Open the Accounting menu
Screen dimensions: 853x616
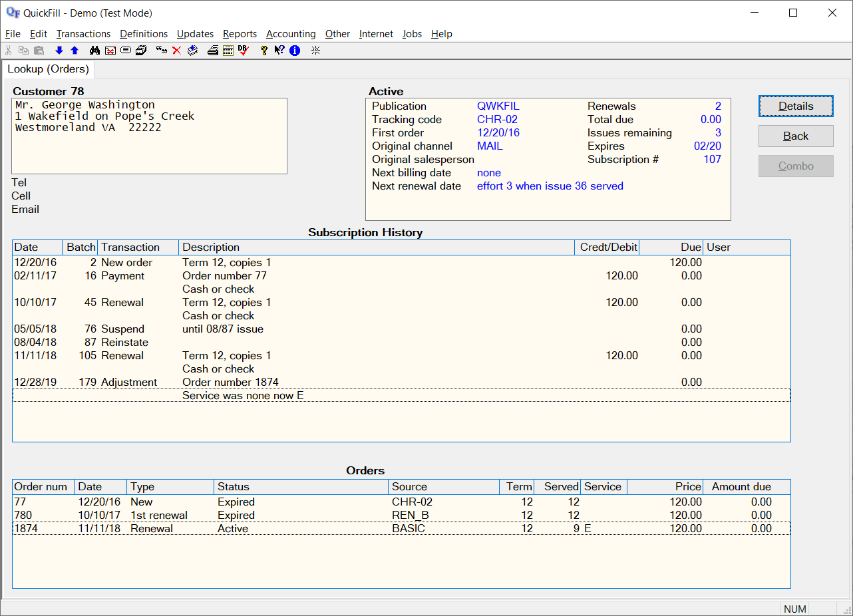(x=291, y=34)
